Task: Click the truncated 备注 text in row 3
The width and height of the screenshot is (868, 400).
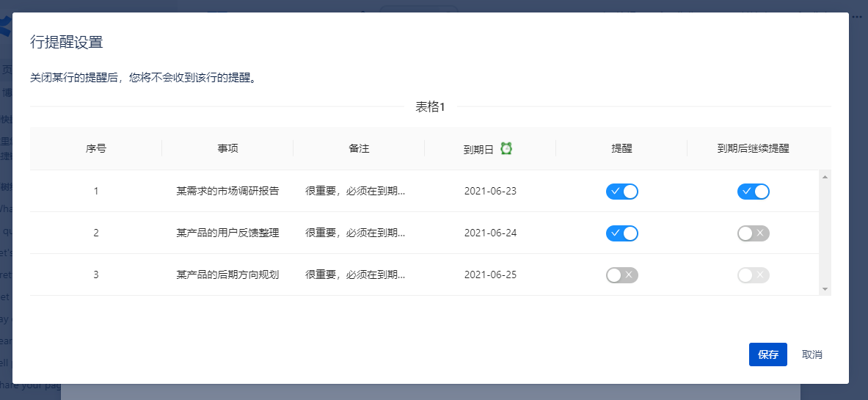Action: pos(355,275)
